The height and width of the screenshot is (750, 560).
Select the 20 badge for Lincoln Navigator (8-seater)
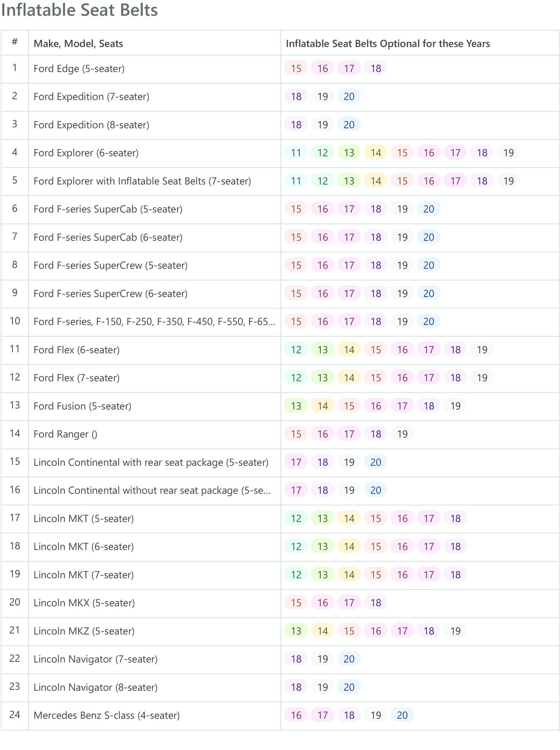coord(349,687)
